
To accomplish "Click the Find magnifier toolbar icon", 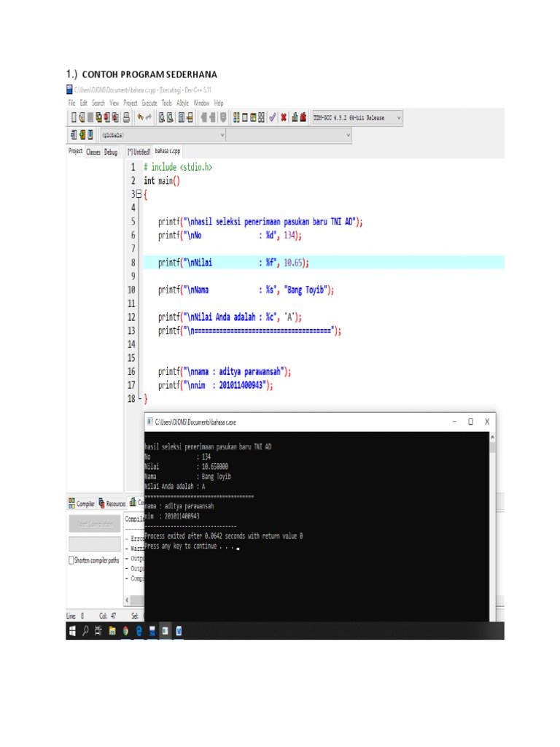I will 162,117.
